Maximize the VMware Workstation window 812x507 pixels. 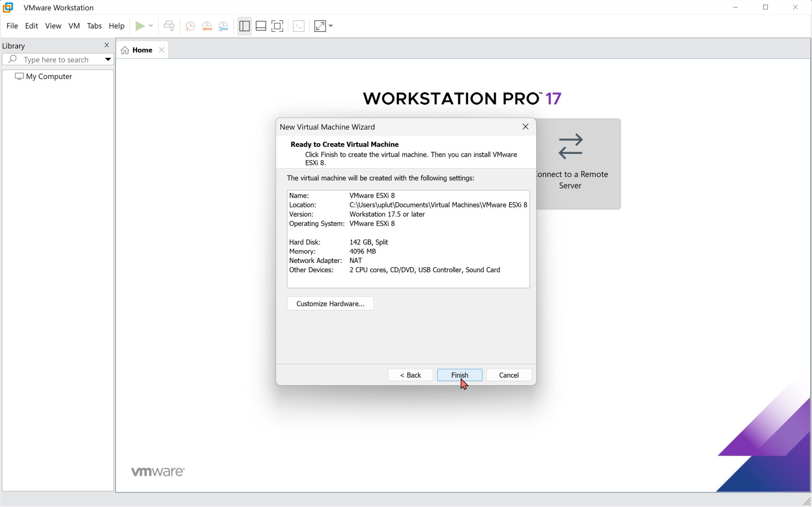pyautogui.click(x=766, y=8)
